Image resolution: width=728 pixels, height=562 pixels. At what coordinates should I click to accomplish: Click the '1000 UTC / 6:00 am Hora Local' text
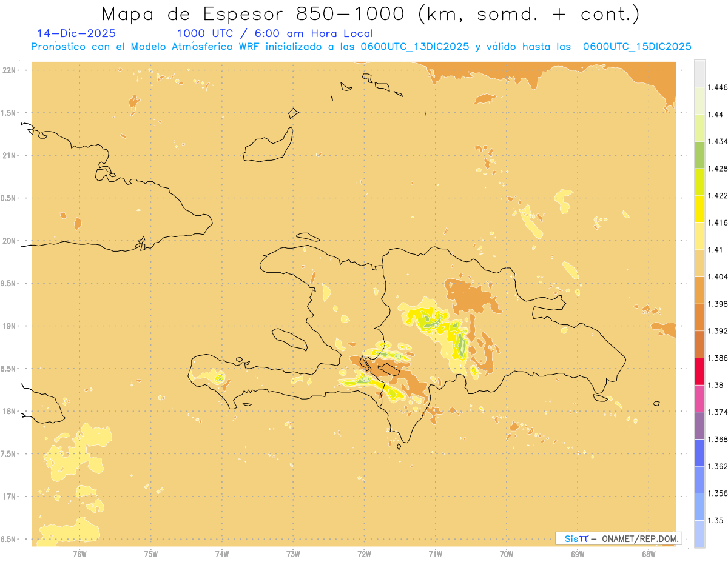[x=275, y=33]
